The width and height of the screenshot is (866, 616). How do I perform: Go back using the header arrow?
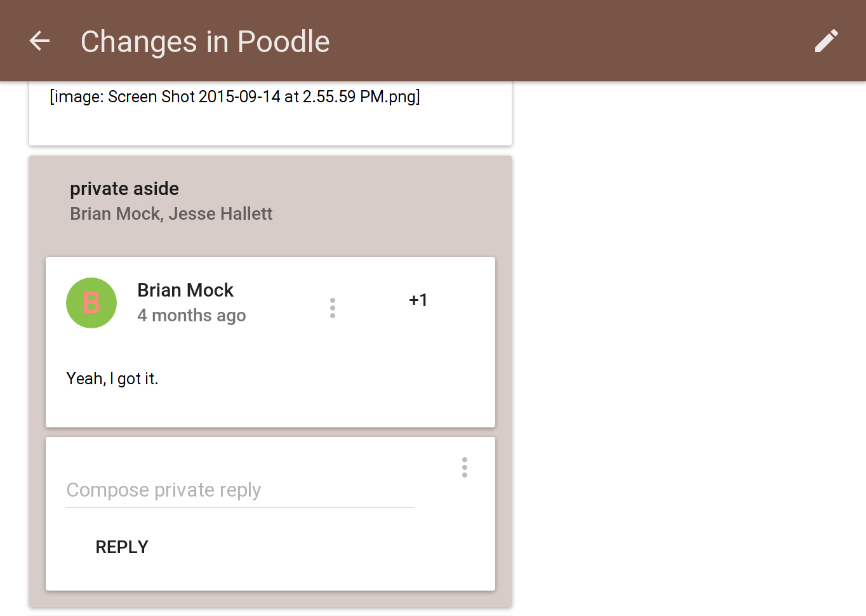click(x=39, y=41)
